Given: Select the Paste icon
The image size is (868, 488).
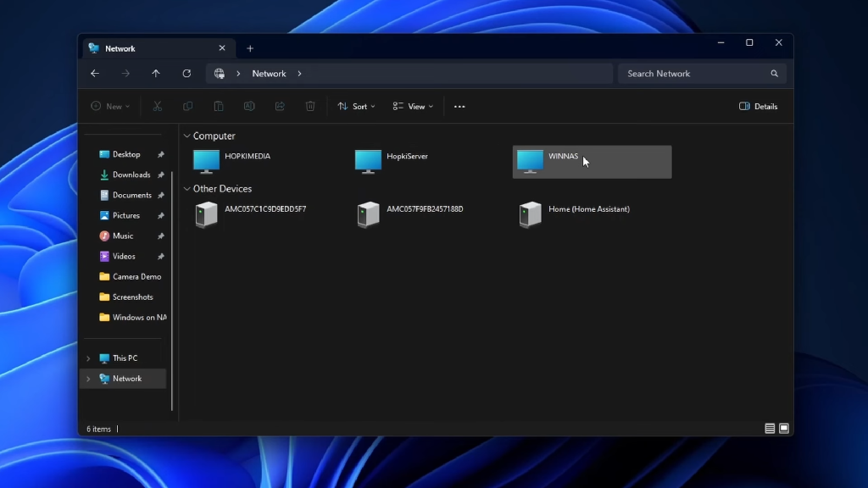Looking at the screenshot, I should [219, 106].
